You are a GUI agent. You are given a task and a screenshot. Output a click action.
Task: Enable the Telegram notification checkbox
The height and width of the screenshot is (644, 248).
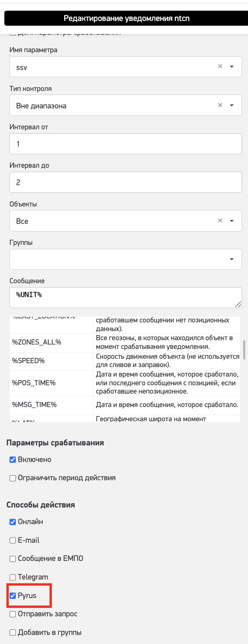point(13,577)
